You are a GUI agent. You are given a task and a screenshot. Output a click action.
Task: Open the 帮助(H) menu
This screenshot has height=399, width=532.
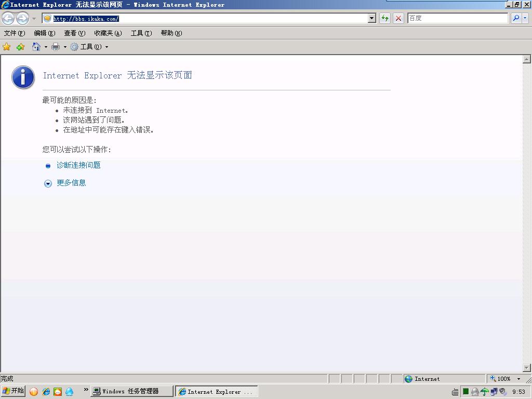pyautogui.click(x=171, y=33)
